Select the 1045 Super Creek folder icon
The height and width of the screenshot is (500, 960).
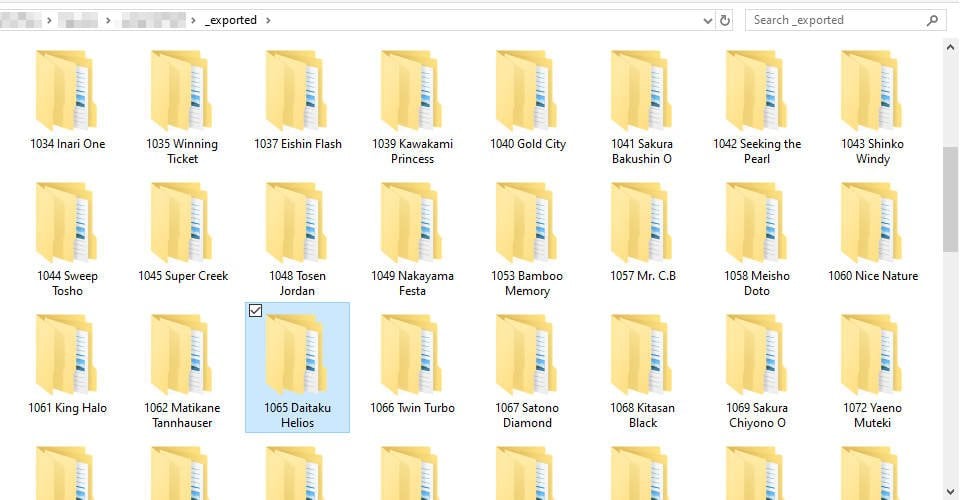181,223
